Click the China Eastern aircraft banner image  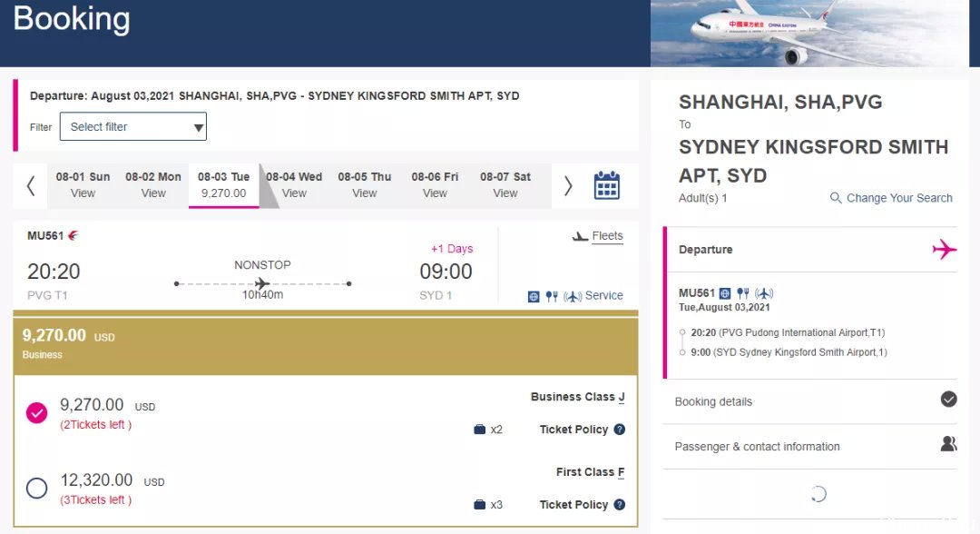(814, 34)
